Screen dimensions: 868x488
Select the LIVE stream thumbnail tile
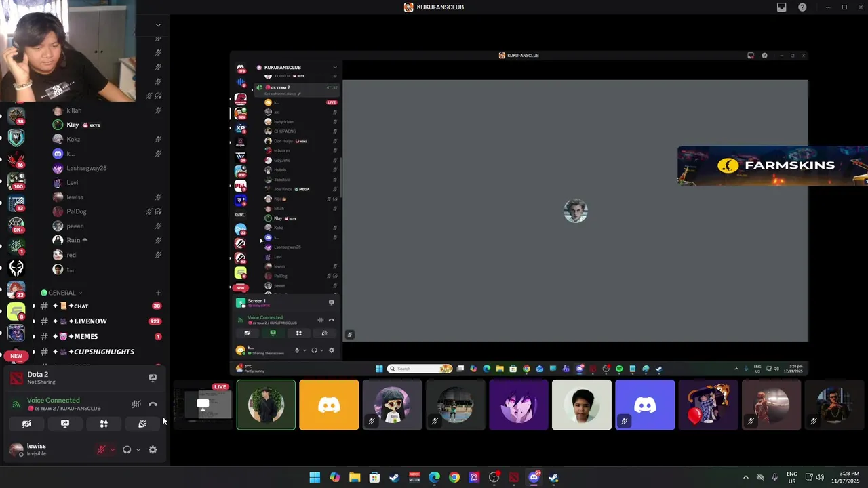[x=202, y=405]
